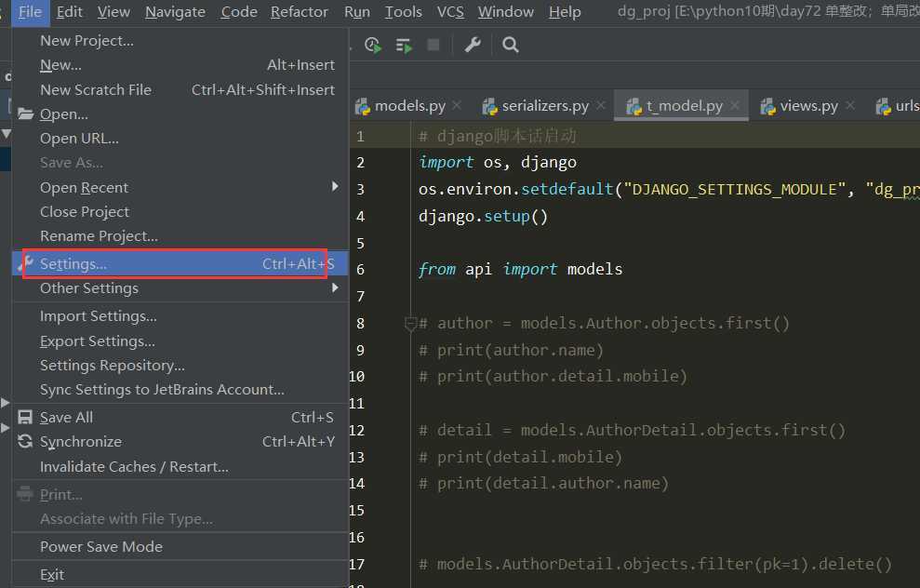The height and width of the screenshot is (588, 920).
Task: Switch to the views.py tab
Action: coord(808,106)
